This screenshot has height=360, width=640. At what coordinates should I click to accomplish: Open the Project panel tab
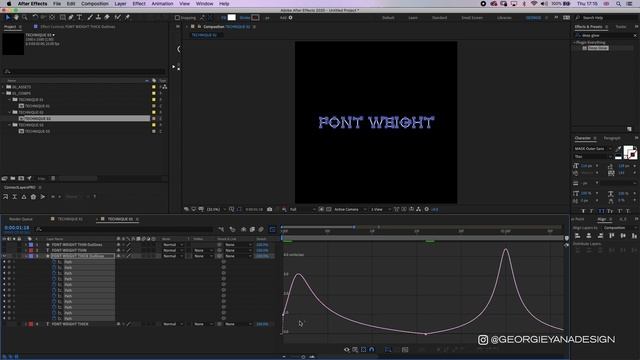(x=10, y=27)
